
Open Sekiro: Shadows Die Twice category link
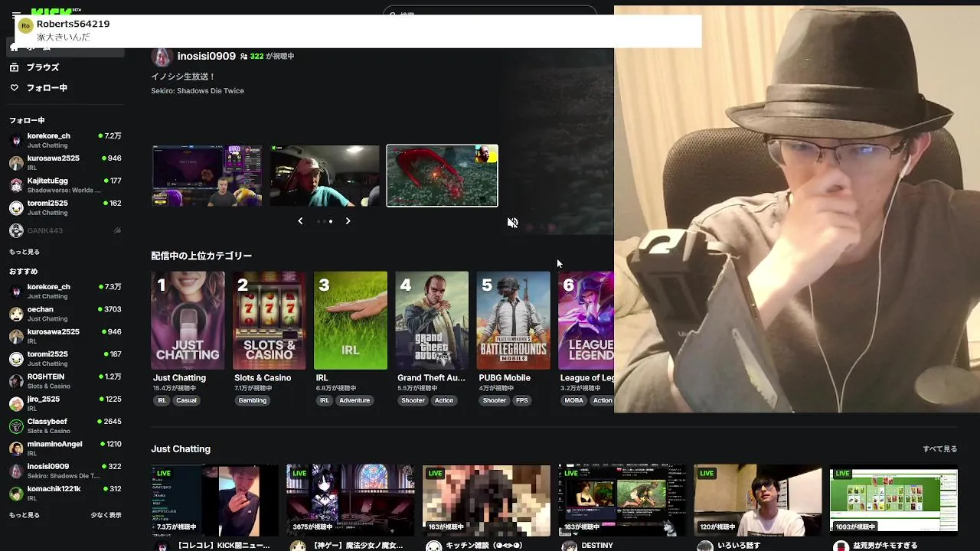point(198,91)
